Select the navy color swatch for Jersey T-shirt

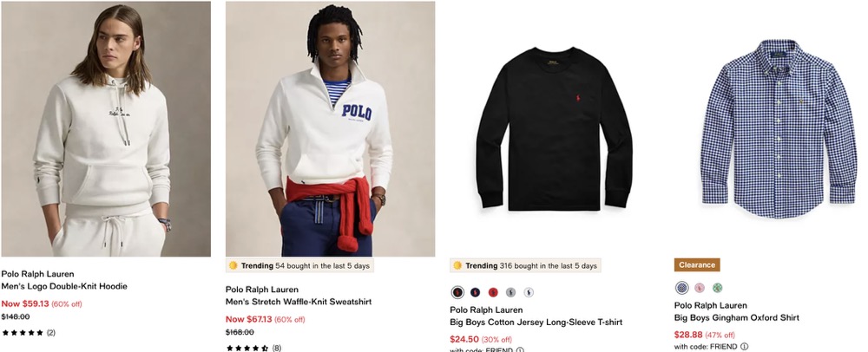click(476, 292)
